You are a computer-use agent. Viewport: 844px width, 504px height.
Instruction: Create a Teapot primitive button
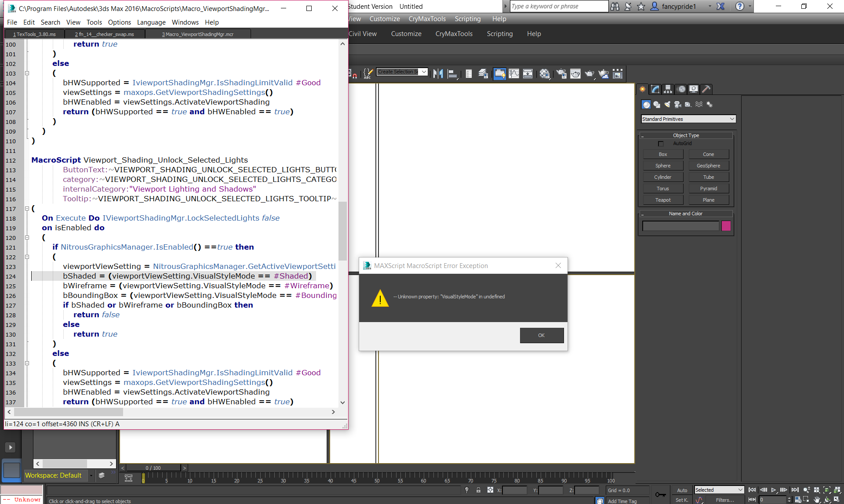(663, 200)
